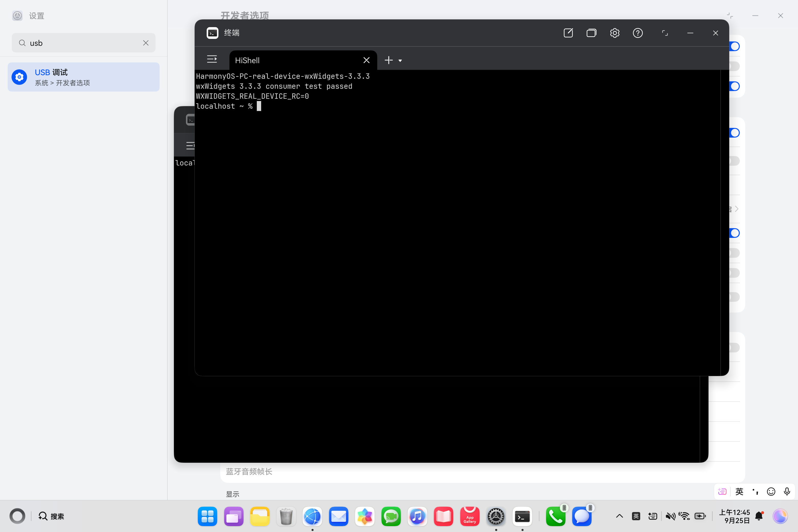Close the Settings window

781,16
